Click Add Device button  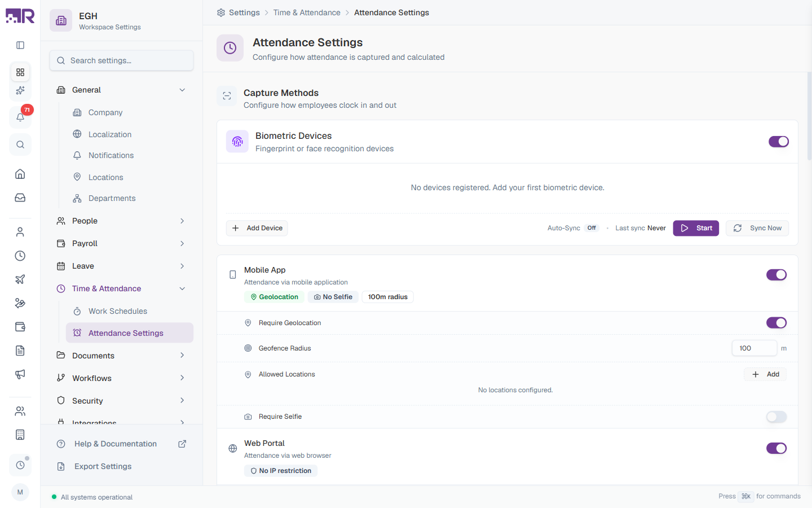257,228
